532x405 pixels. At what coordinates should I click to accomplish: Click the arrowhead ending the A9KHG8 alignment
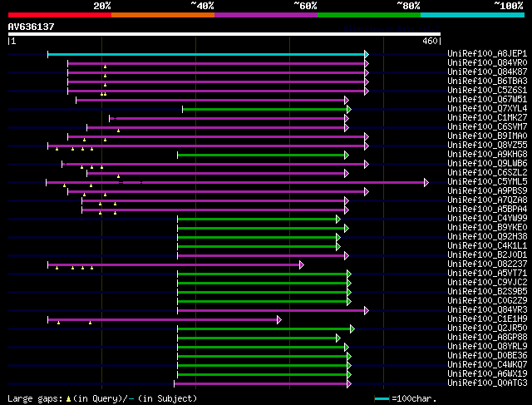(346, 156)
